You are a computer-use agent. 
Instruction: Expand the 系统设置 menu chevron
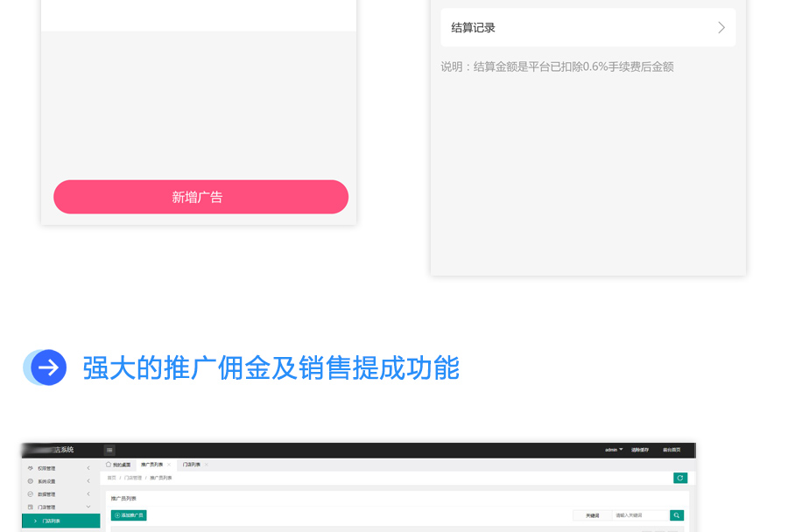pyautogui.click(x=88, y=481)
